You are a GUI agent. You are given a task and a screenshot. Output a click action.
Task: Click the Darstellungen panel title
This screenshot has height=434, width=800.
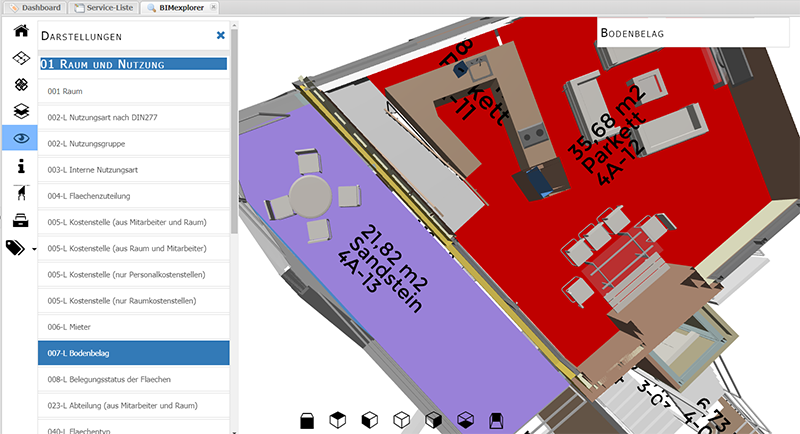(x=82, y=36)
